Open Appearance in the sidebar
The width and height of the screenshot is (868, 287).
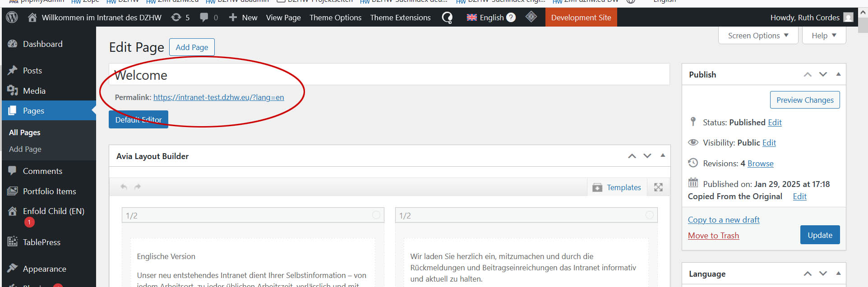(44, 269)
